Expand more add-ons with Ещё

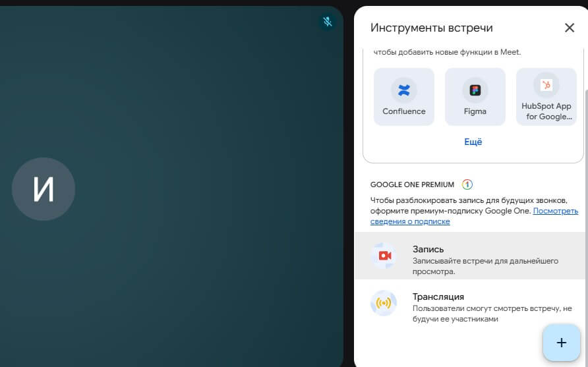click(473, 142)
